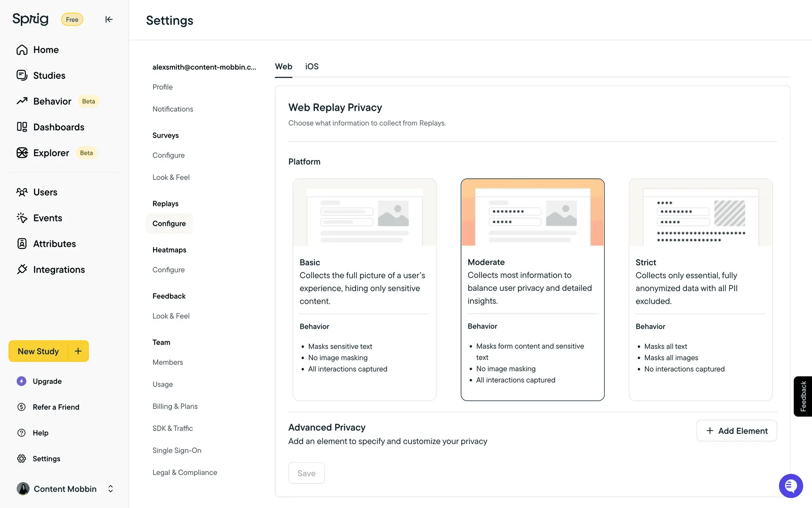Open Studies via its chat icon
The width and height of the screenshot is (812, 508).
22,75
